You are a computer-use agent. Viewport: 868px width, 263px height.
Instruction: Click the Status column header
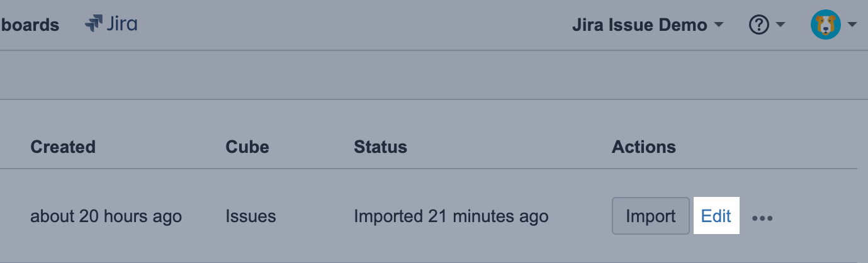[380, 147]
